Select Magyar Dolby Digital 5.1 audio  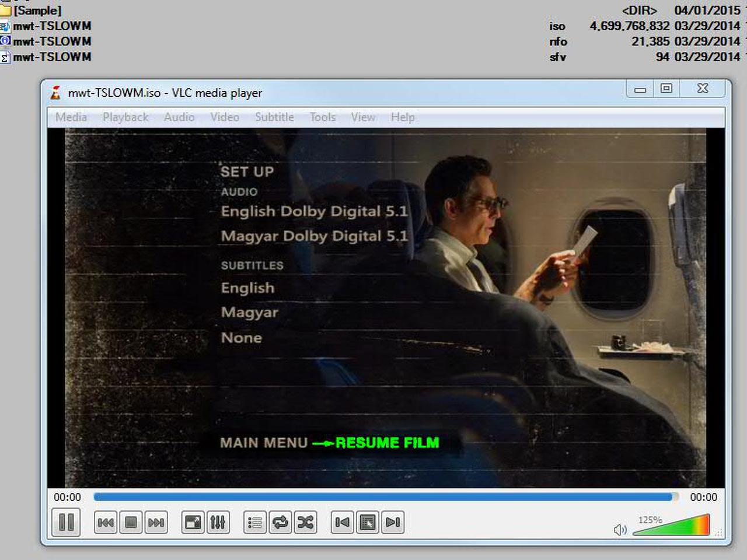coord(314,236)
